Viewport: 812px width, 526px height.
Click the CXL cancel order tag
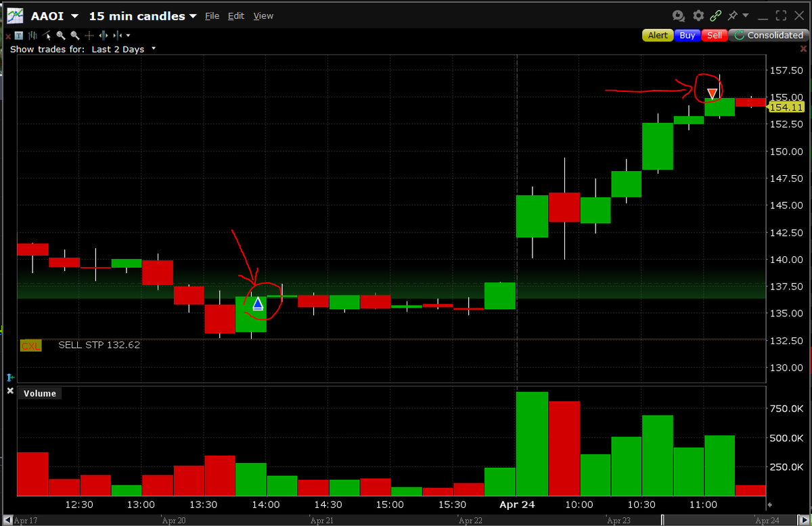pyautogui.click(x=30, y=345)
